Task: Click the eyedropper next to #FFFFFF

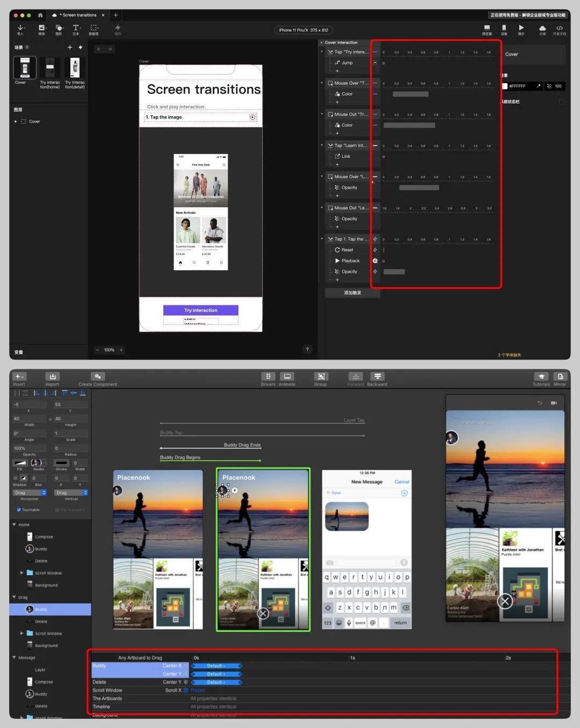Action: pyautogui.click(x=538, y=86)
